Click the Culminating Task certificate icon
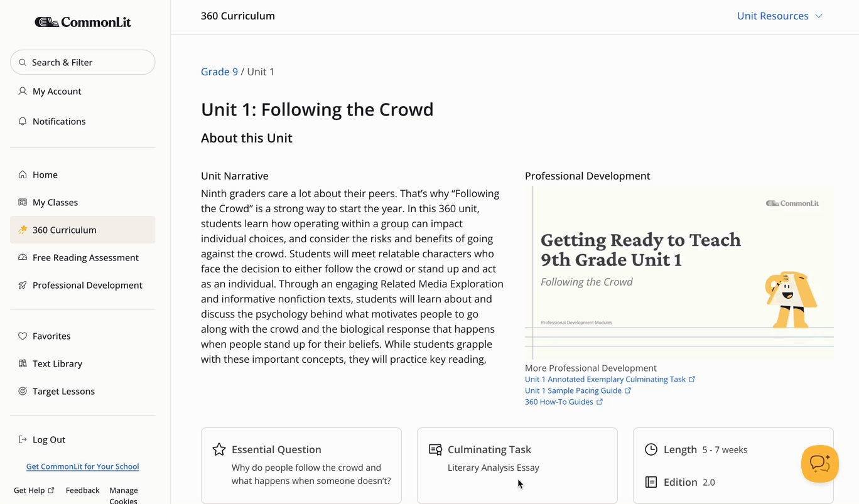This screenshot has width=859, height=504. pos(435,449)
